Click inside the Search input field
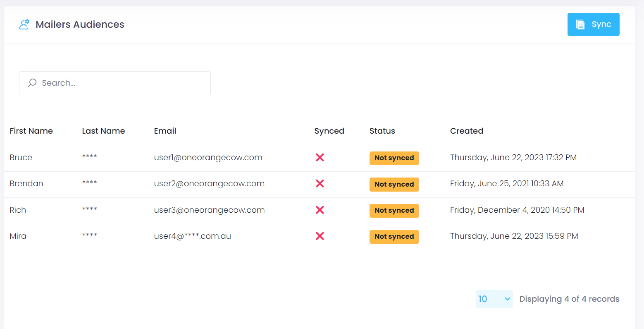The width and height of the screenshot is (644, 329). 115,83
